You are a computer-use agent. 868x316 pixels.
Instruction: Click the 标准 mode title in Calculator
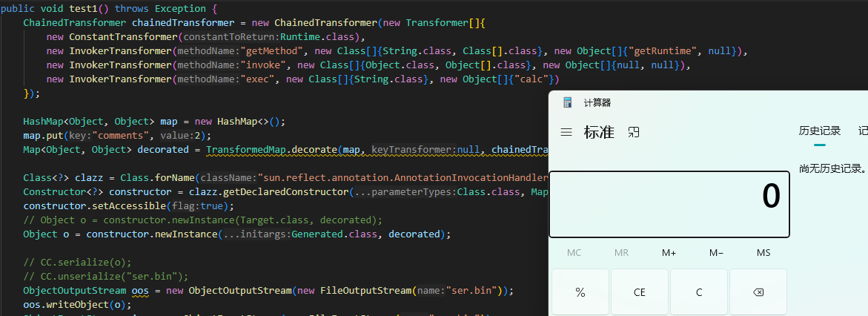[x=599, y=132]
